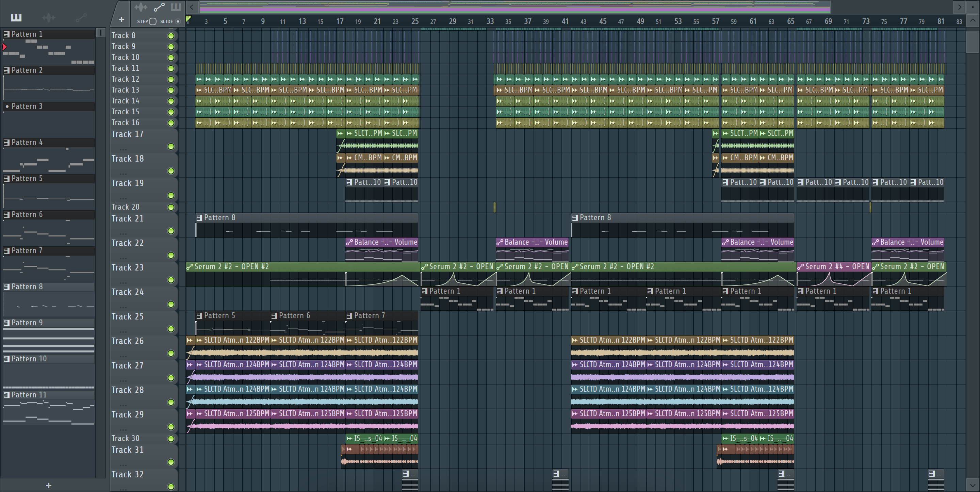Select the Track 28 header label
Image resolution: width=980 pixels, height=492 pixels.
(x=128, y=390)
